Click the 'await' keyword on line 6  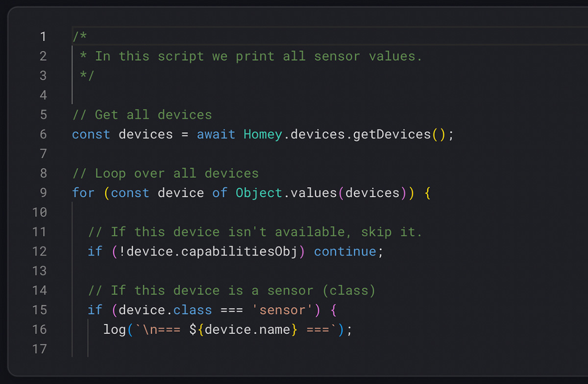[216, 134]
